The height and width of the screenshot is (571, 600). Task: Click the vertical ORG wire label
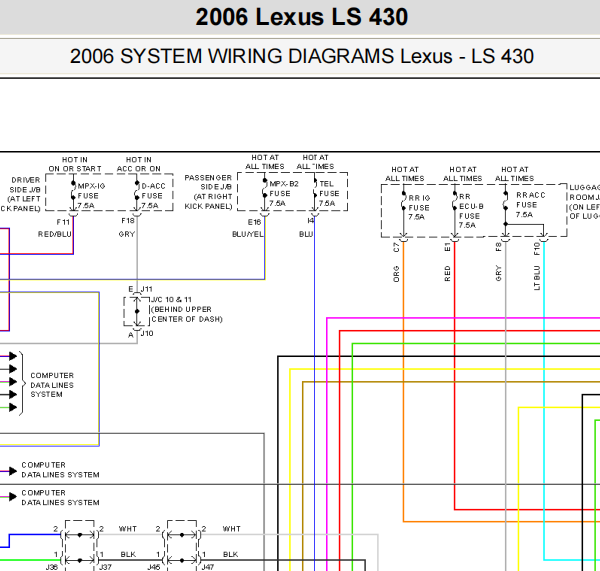[x=396, y=274]
